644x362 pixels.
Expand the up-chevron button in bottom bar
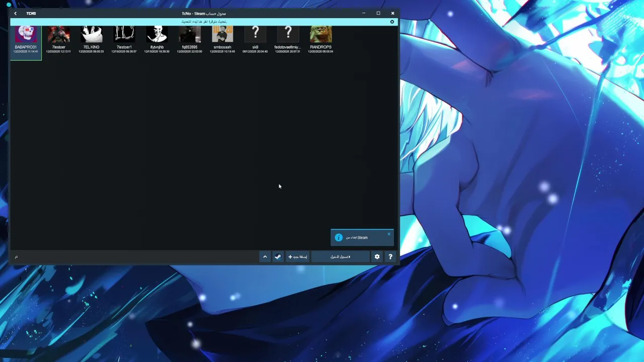pyautogui.click(x=265, y=257)
